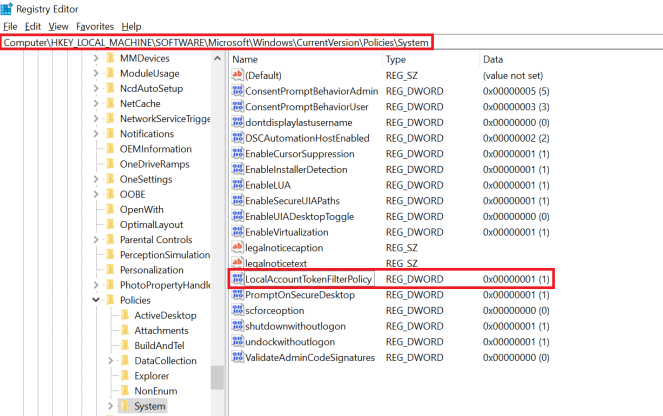This screenshot has height=416, width=663.
Task: Collapse the Policies tree node
Action: tap(96, 299)
